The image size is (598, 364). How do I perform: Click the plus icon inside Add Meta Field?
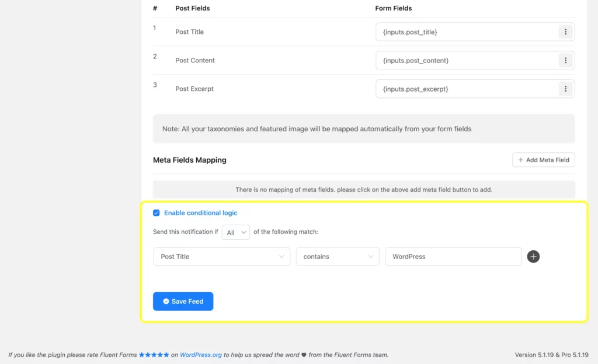tap(520, 159)
